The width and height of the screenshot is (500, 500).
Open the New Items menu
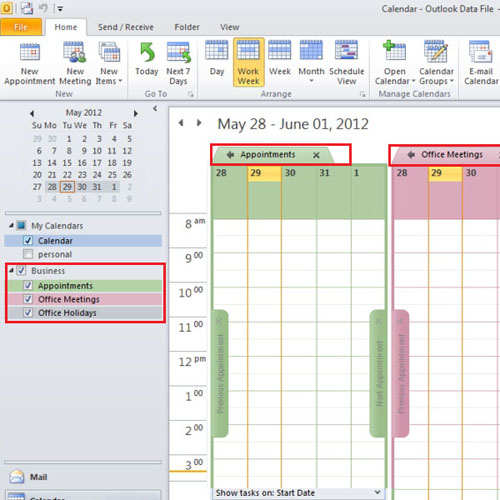coord(109,63)
